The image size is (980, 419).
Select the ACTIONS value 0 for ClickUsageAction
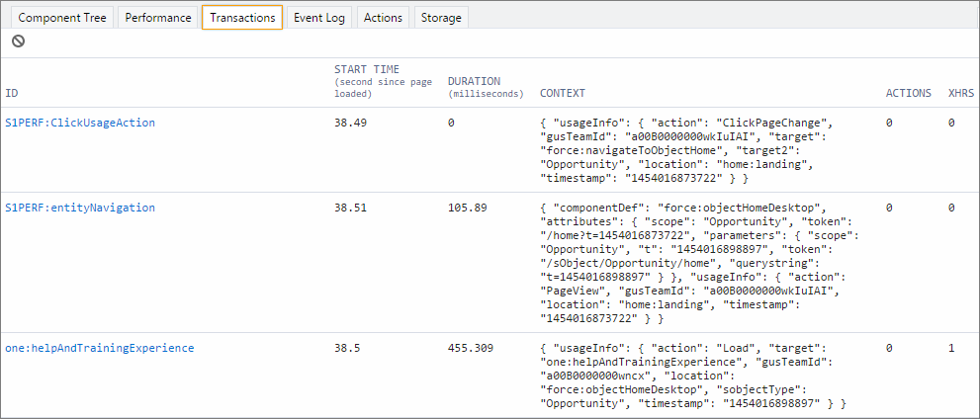click(x=889, y=123)
